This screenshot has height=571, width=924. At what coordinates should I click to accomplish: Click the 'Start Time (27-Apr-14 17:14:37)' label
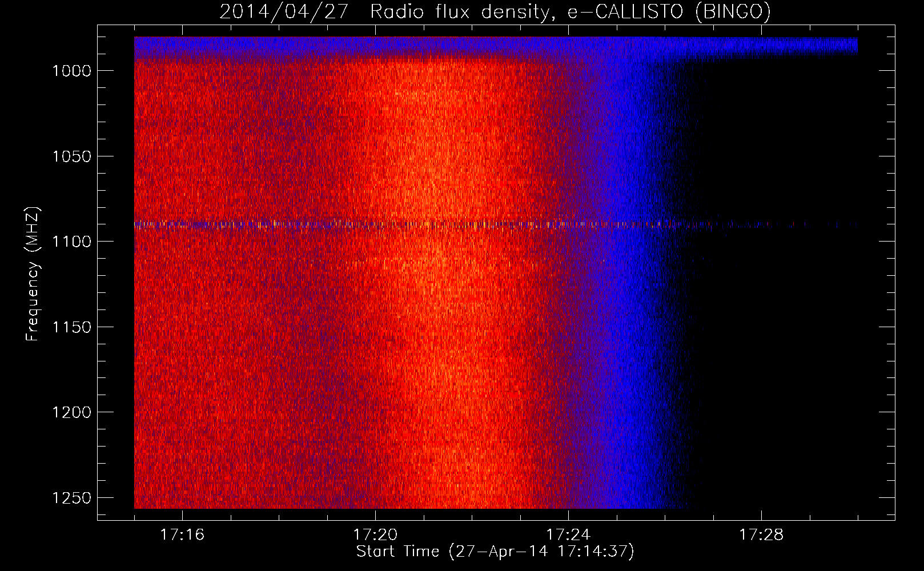click(x=495, y=552)
